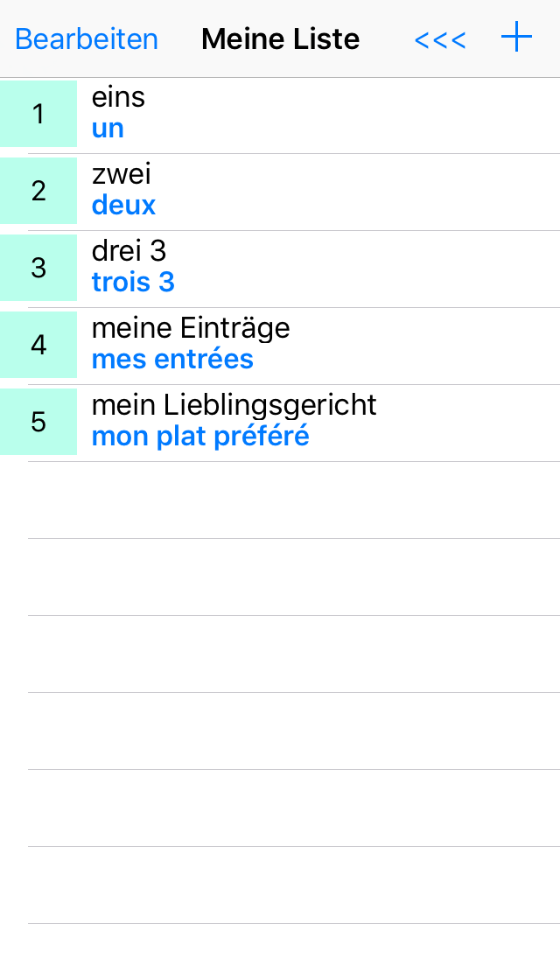This screenshot has height=959, width=560.
Task: Click the translation "mon plat préféré"
Action: (200, 437)
